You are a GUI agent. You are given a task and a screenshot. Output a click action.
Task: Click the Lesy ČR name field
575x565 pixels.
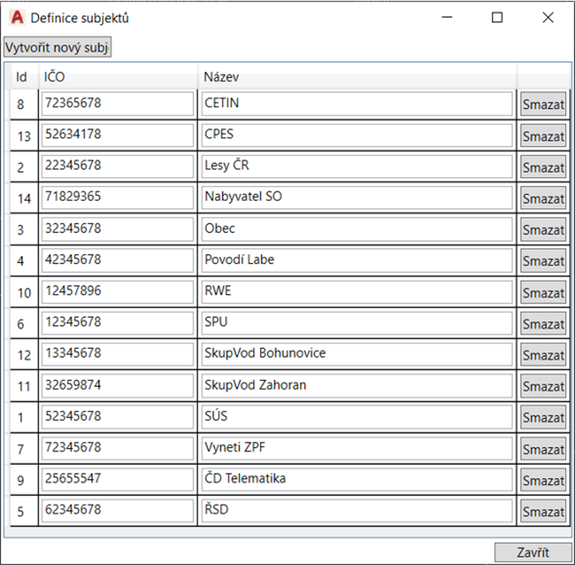tap(357, 166)
